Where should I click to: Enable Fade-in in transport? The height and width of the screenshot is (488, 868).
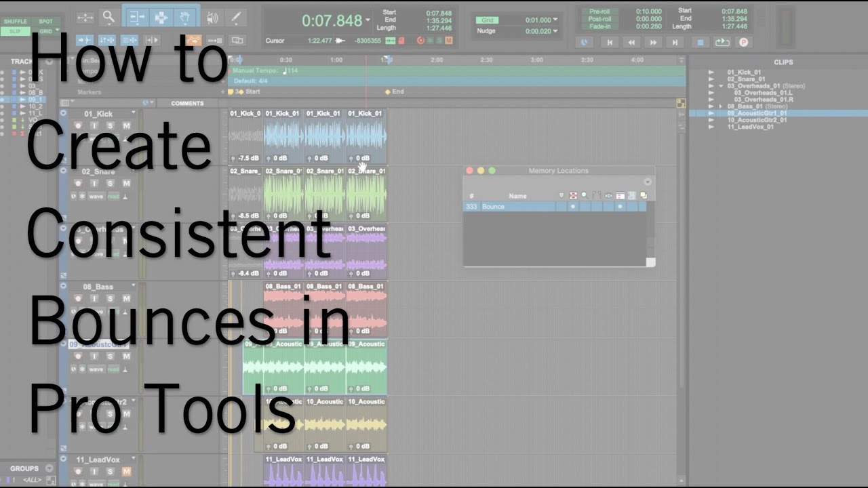pos(599,26)
